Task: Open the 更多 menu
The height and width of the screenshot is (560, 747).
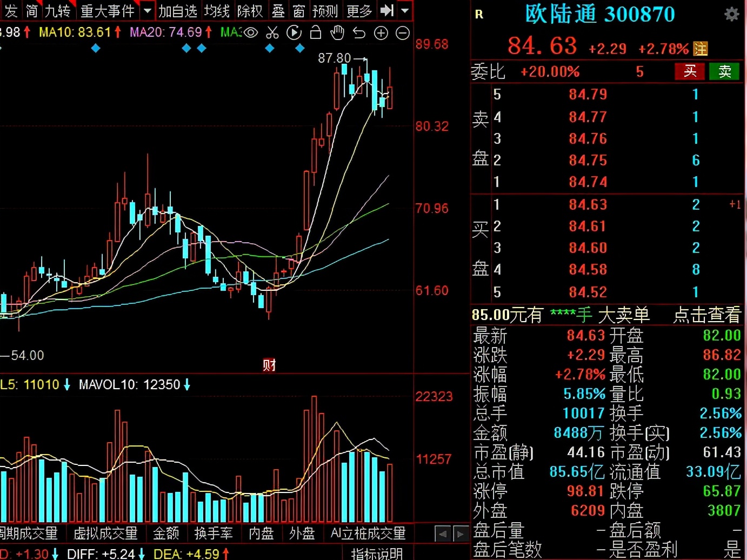Action: tap(359, 11)
